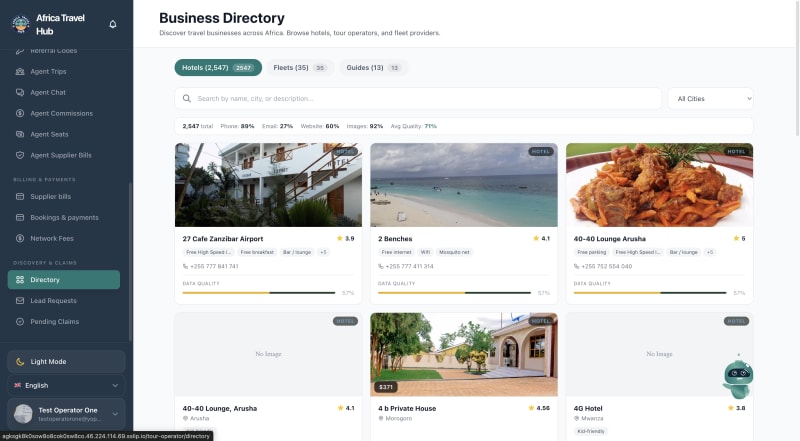Click the Lead Requests envelope icon
This screenshot has height=441, width=800.
(x=20, y=301)
